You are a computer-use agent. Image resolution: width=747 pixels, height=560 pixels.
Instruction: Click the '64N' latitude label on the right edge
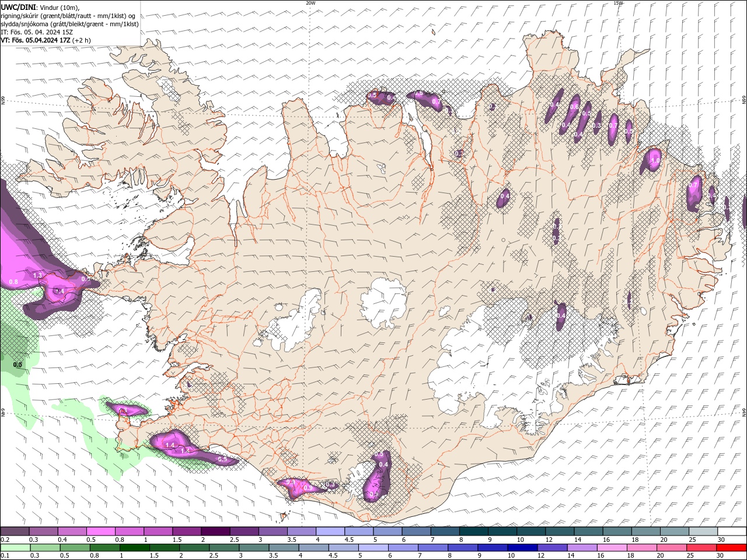point(744,412)
